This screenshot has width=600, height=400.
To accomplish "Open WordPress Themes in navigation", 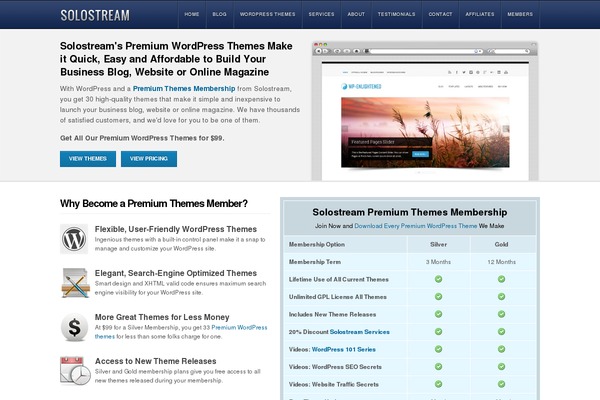I will 267,14.
